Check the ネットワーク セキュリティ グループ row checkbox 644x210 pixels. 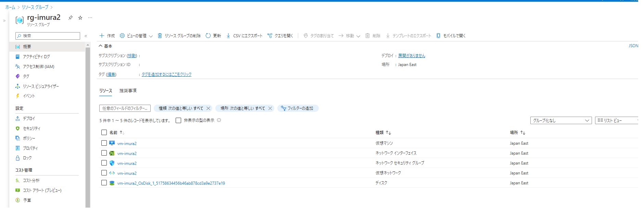pos(104,163)
